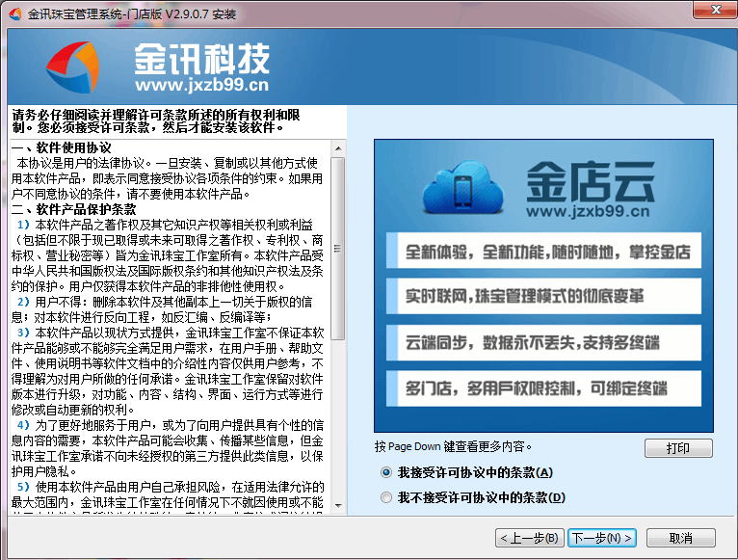Click the 金讯科技 header company name

click(x=202, y=59)
